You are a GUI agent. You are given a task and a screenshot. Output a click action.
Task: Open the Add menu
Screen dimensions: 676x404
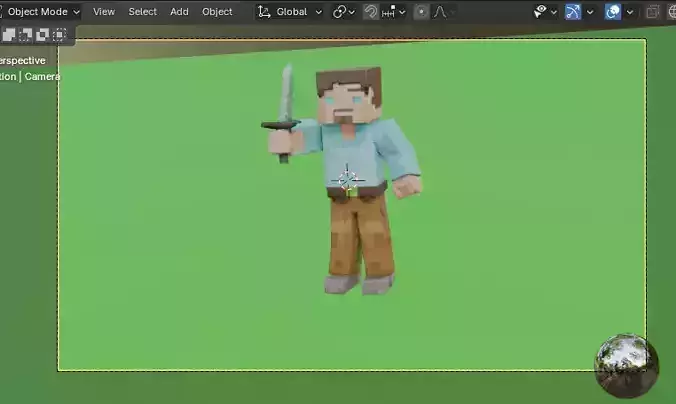point(179,12)
